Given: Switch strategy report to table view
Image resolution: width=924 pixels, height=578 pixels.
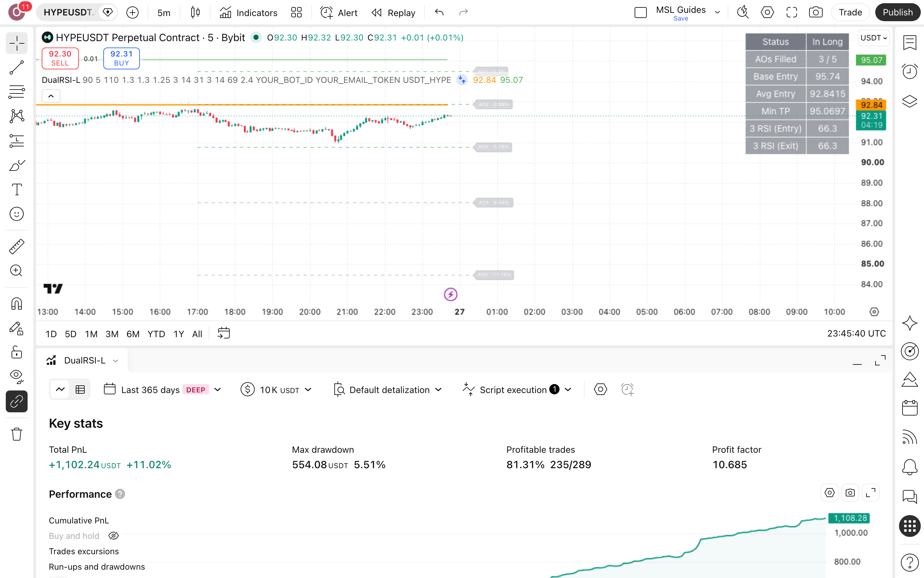Looking at the screenshot, I should coord(80,390).
